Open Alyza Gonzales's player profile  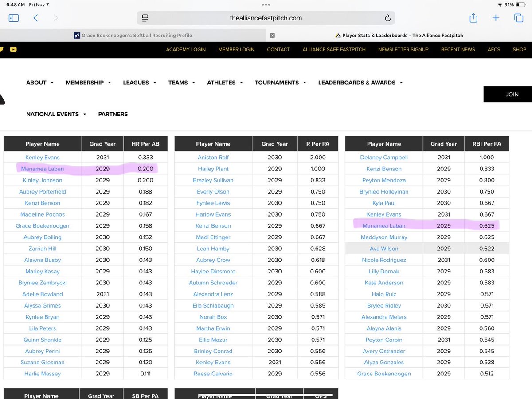(x=384, y=363)
